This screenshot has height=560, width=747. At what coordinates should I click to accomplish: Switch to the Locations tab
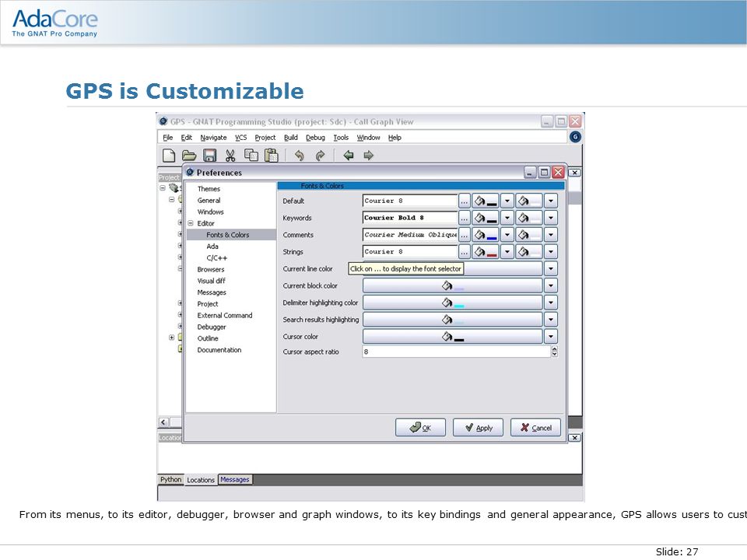201,480
